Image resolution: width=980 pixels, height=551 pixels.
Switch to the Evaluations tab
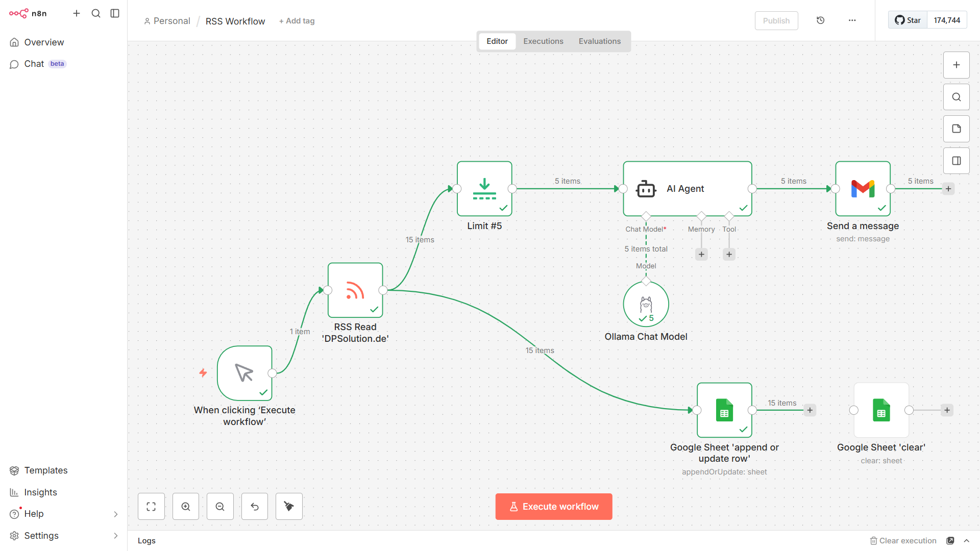tap(599, 41)
